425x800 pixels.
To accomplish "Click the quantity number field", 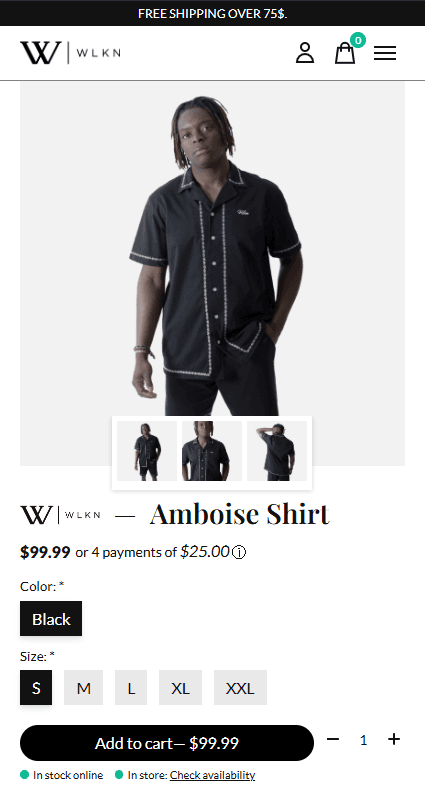I will [x=363, y=740].
